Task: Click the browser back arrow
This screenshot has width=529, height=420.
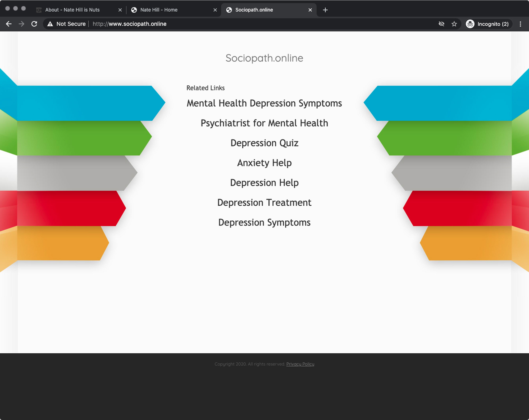Action: coord(9,24)
